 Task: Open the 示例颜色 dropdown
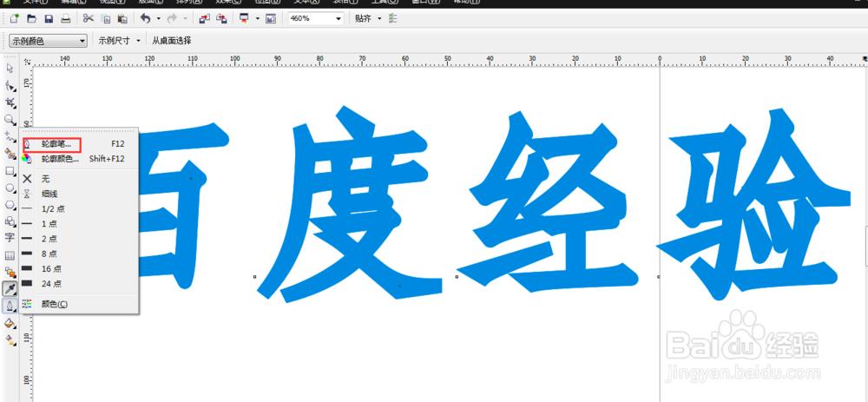tap(48, 41)
